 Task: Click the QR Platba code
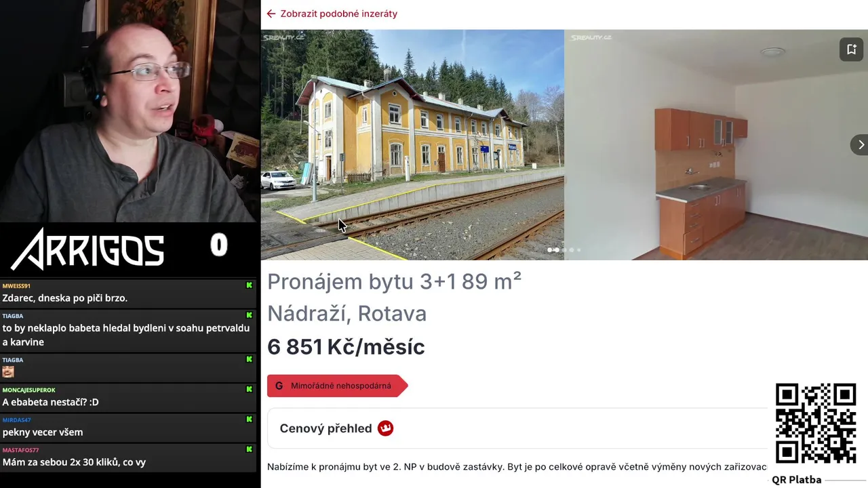click(x=816, y=424)
